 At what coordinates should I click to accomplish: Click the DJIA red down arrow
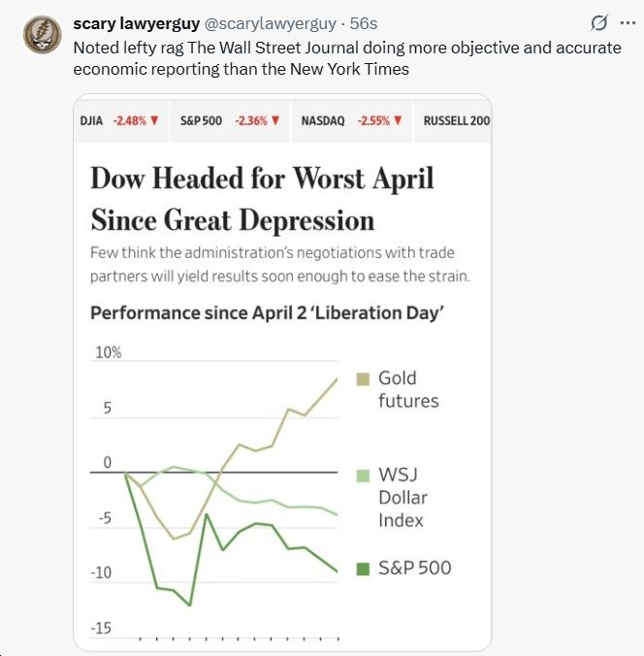154,120
